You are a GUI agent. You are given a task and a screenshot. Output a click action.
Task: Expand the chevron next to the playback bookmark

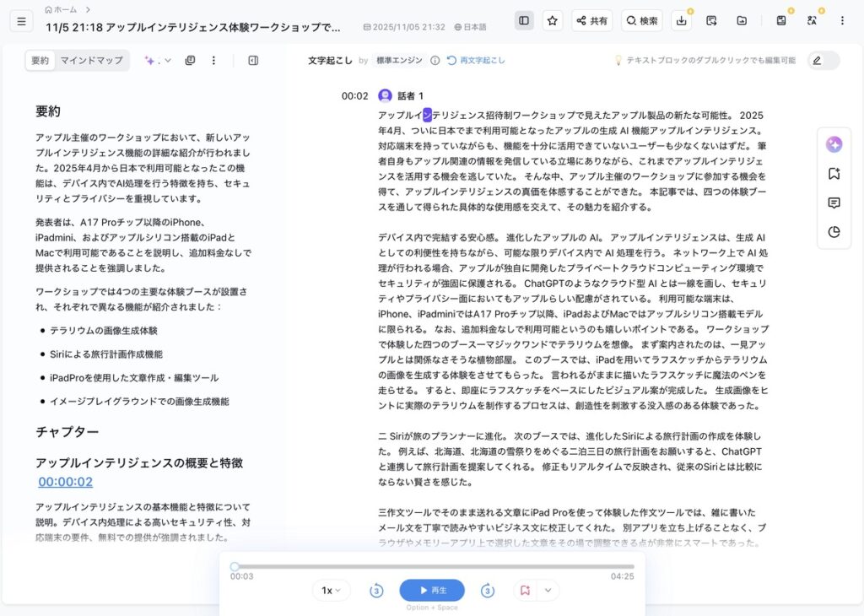pyautogui.click(x=548, y=590)
